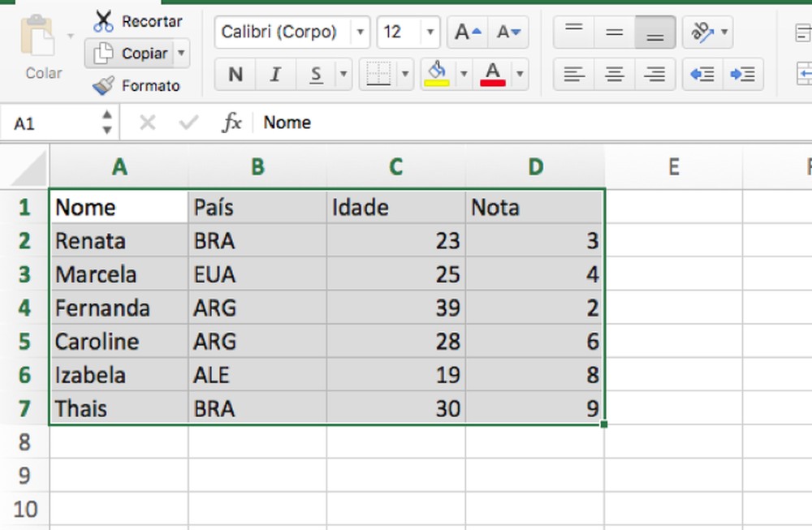The width and height of the screenshot is (812, 530).
Task: Click the text orientation ab icon
Action: tap(702, 32)
